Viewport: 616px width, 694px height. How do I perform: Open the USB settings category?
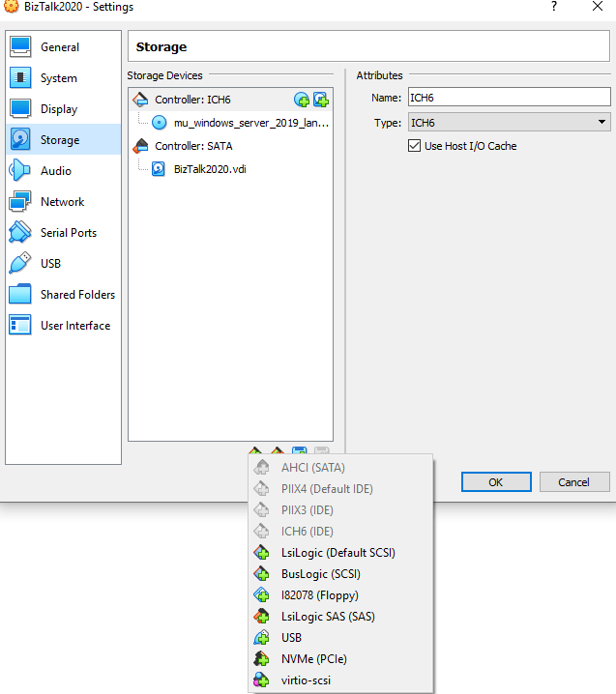pos(63,263)
